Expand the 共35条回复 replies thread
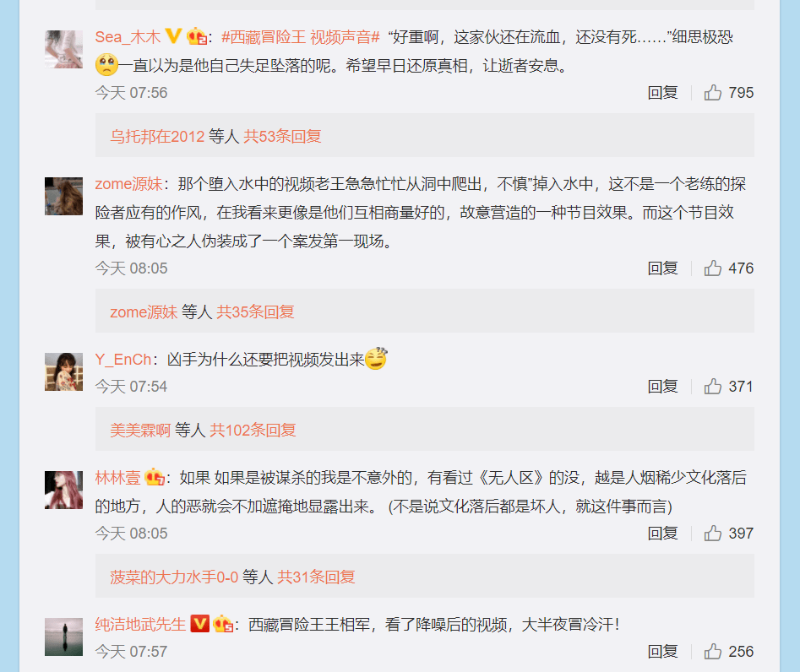This screenshot has width=800, height=672. (x=255, y=312)
